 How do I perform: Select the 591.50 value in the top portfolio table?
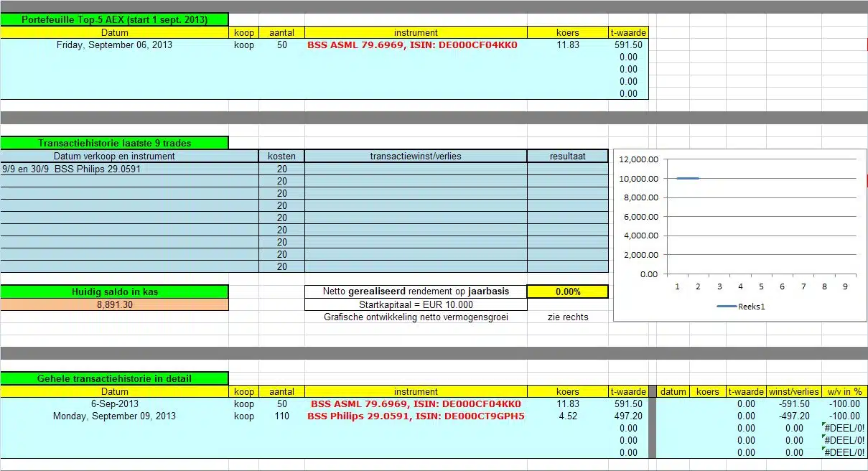(x=628, y=45)
